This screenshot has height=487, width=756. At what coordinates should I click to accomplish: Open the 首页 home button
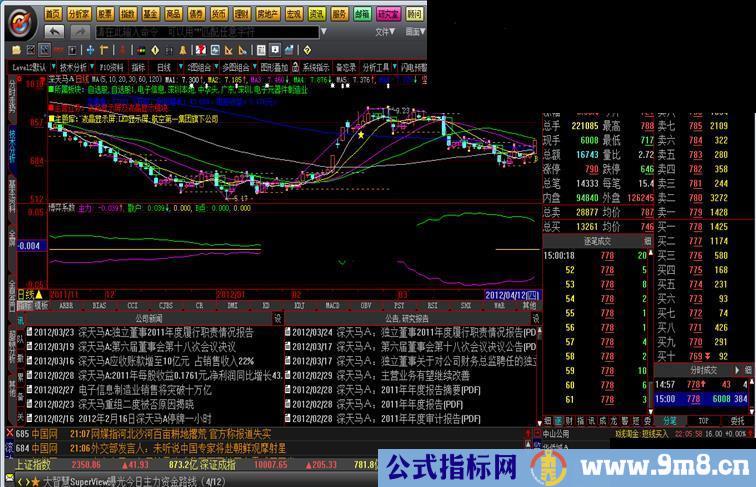(x=53, y=15)
